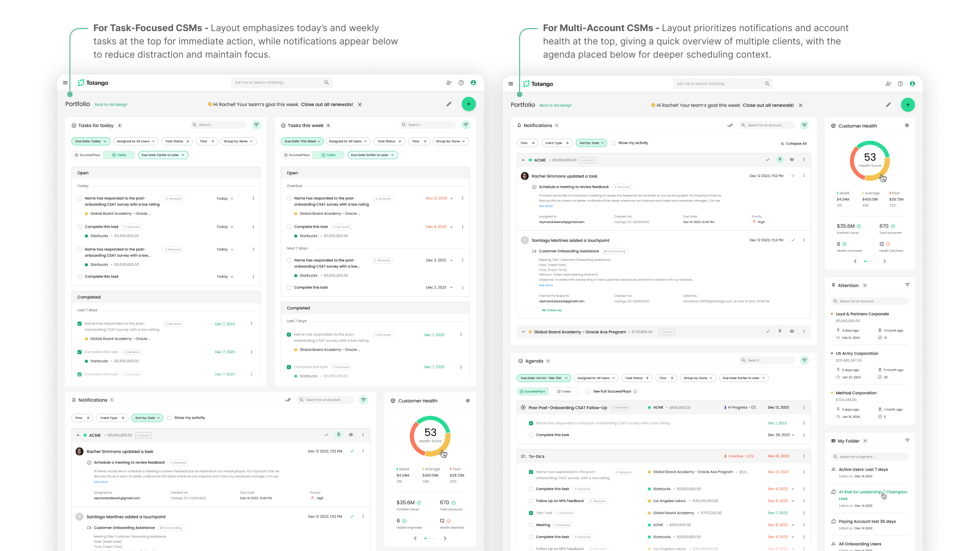
Task: Switch to SuccessPlays tab in Tasks this week
Action: [297, 155]
